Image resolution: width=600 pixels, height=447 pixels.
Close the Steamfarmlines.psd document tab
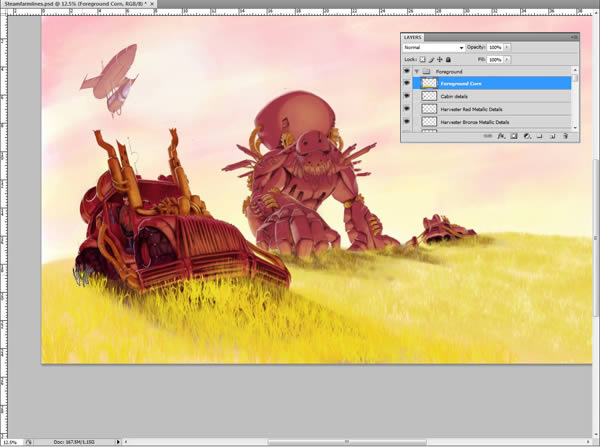click(x=152, y=3)
